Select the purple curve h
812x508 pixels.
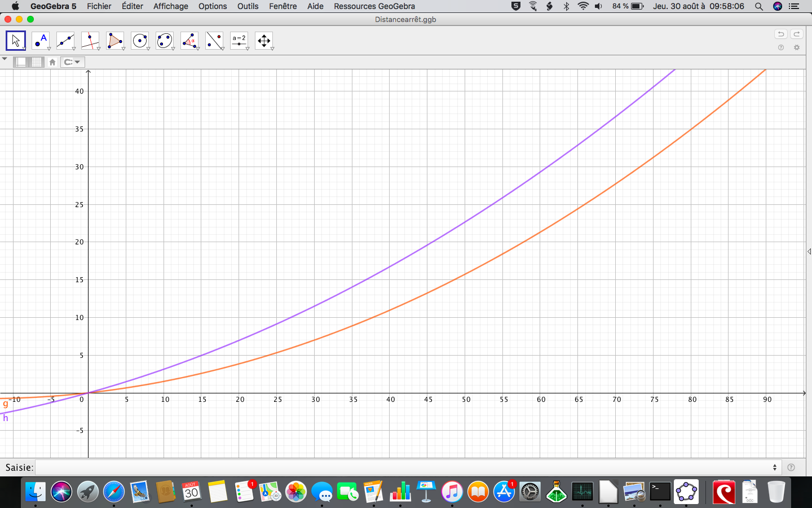click(x=389, y=267)
